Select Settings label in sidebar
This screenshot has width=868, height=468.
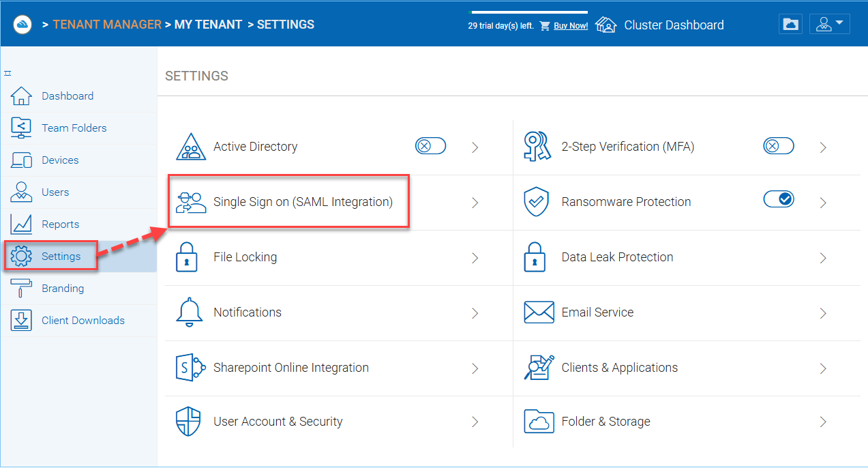[x=61, y=257]
